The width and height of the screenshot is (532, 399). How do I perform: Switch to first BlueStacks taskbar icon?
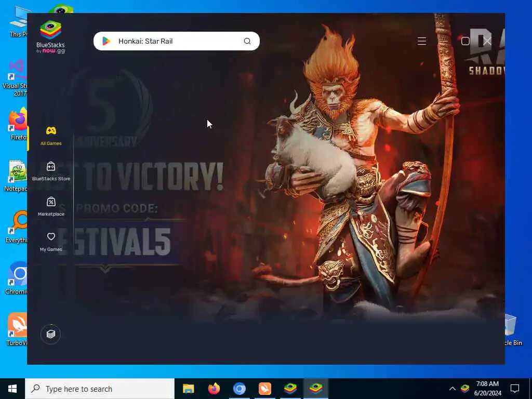[290, 389]
